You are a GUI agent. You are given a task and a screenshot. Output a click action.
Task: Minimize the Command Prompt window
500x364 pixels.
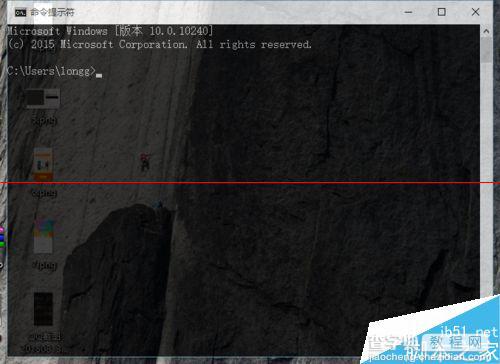click(x=408, y=12)
